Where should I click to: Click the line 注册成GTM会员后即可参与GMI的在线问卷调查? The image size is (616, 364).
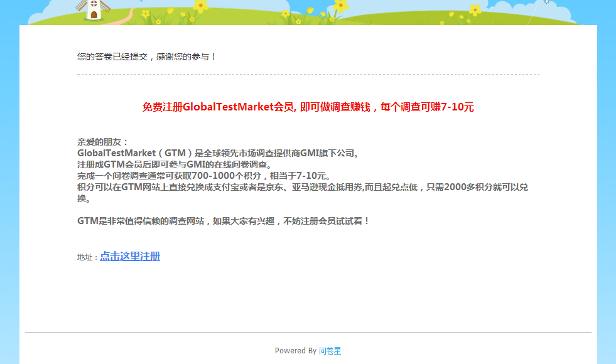tap(175, 164)
